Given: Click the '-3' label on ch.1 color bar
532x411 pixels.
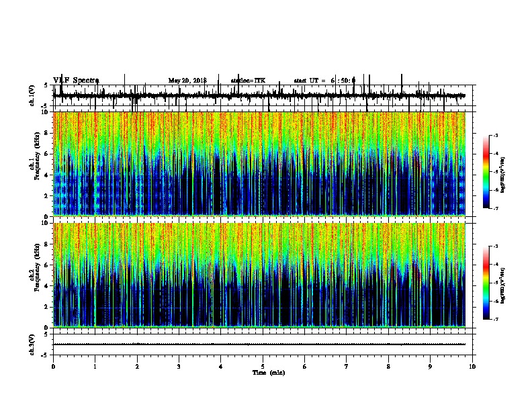Looking at the screenshot, I should pyautogui.click(x=496, y=135).
